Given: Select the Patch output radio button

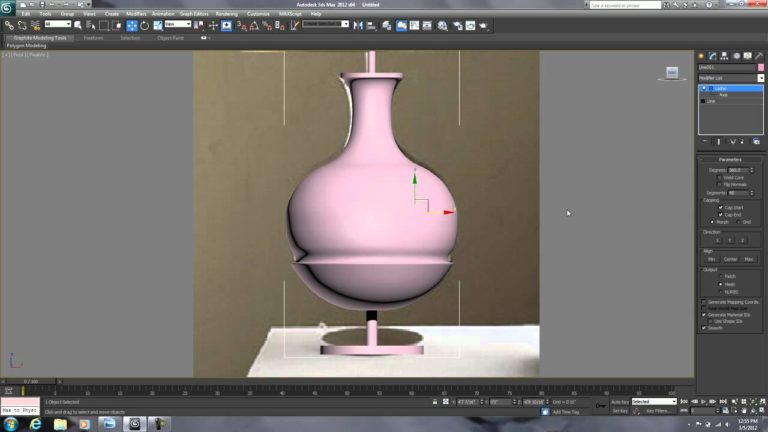Looking at the screenshot, I should tap(720, 276).
